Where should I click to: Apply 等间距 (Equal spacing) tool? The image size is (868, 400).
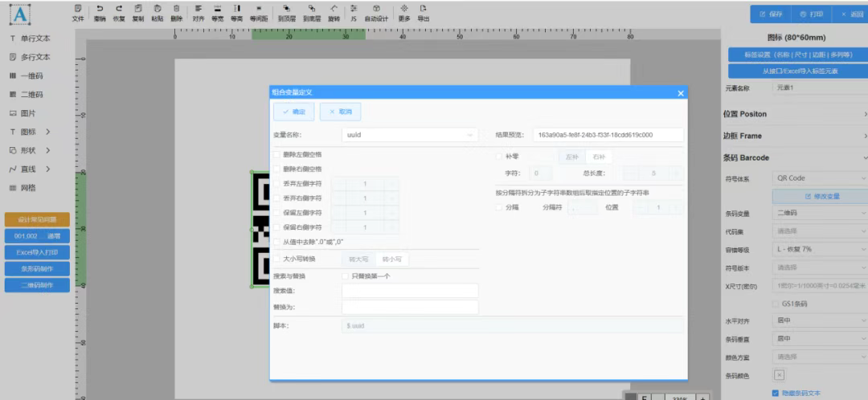pyautogui.click(x=259, y=13)
